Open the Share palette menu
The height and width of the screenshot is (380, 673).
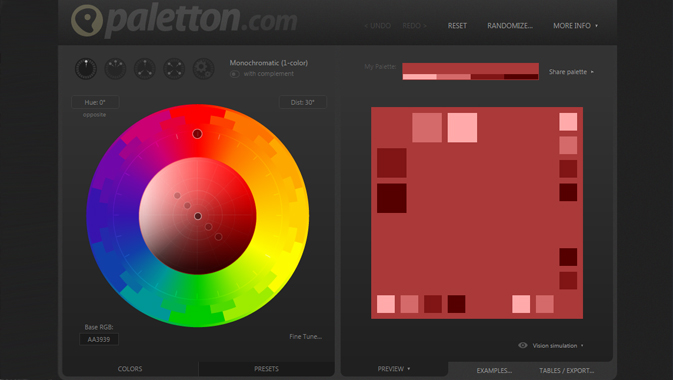(571, 72)
